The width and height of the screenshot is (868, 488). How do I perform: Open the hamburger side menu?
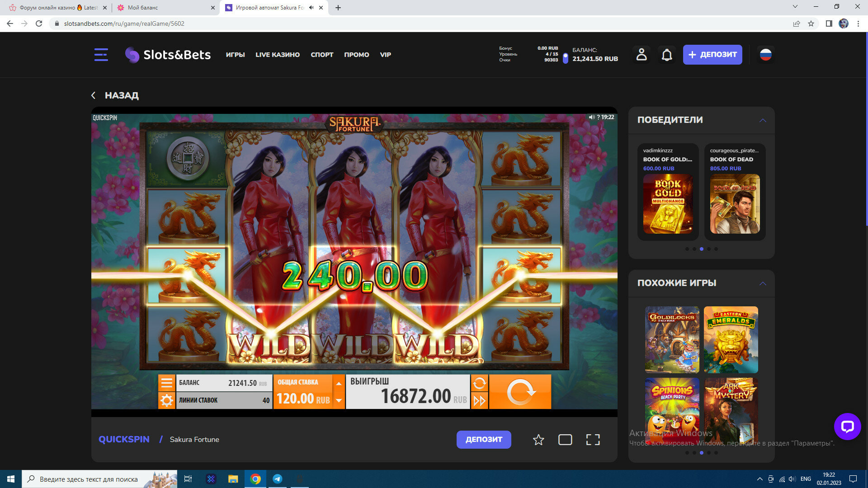[x=101, y=55]
